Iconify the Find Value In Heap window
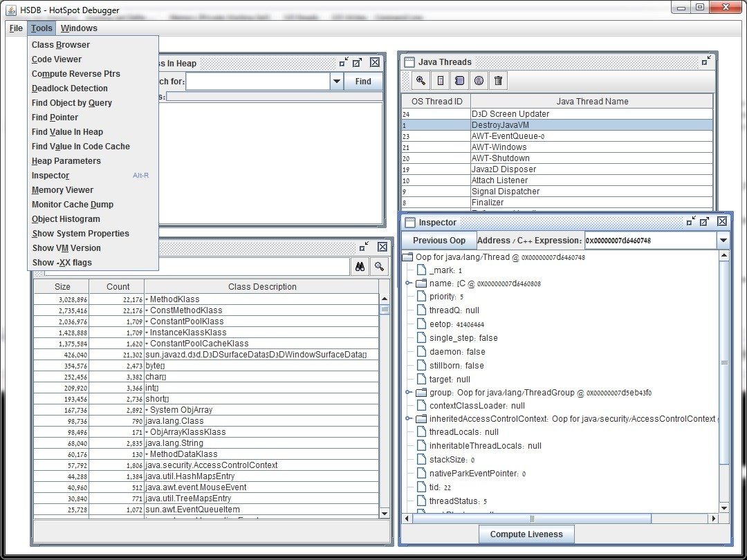The image size is (747, 560). (x=344, y=62)
